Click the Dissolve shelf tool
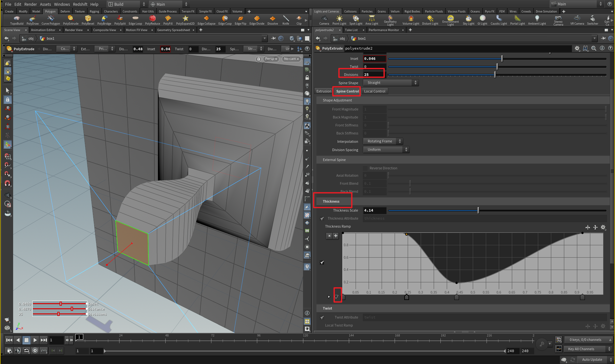The width and height of the screenshot is (615, 364). coord(272,20)
